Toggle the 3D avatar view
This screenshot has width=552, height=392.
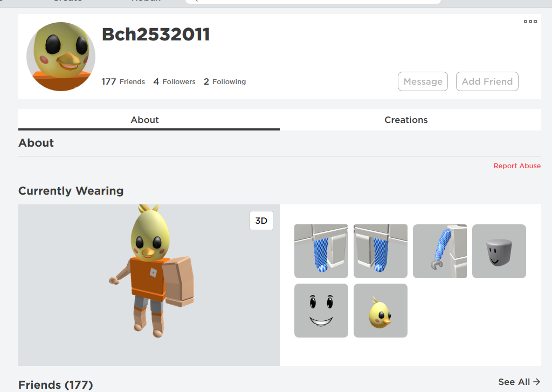pos(261,221)
